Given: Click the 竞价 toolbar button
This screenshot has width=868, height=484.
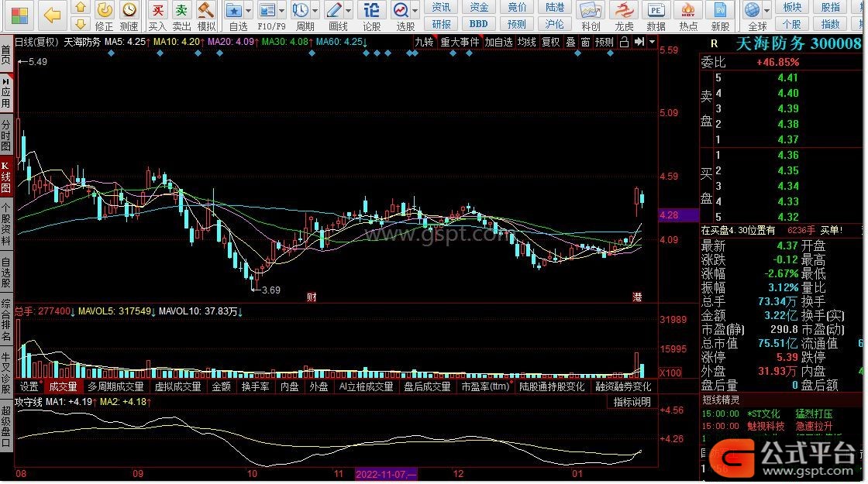Looking at the screenshot, I should (517, 7).
